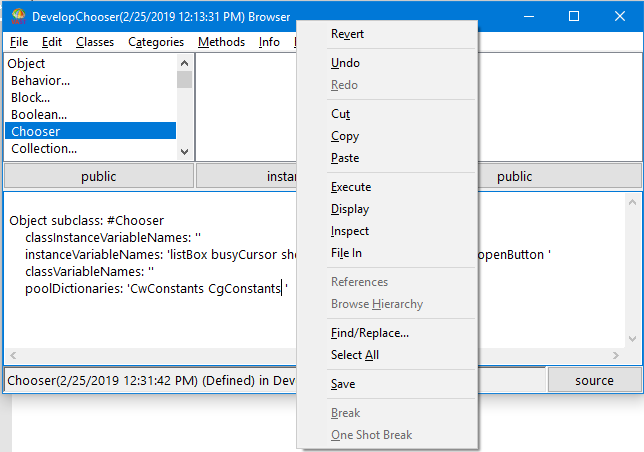This screenshot has width=644, height=452.
Task: Choose Find/Replace in the context menu
Action: click(369, 333)
